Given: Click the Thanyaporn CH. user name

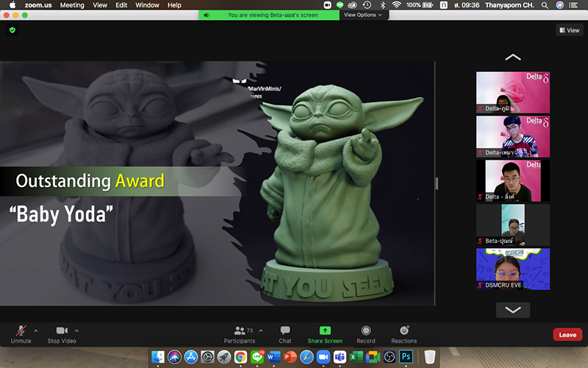Looking at the screenshot, I should point(509,5).
